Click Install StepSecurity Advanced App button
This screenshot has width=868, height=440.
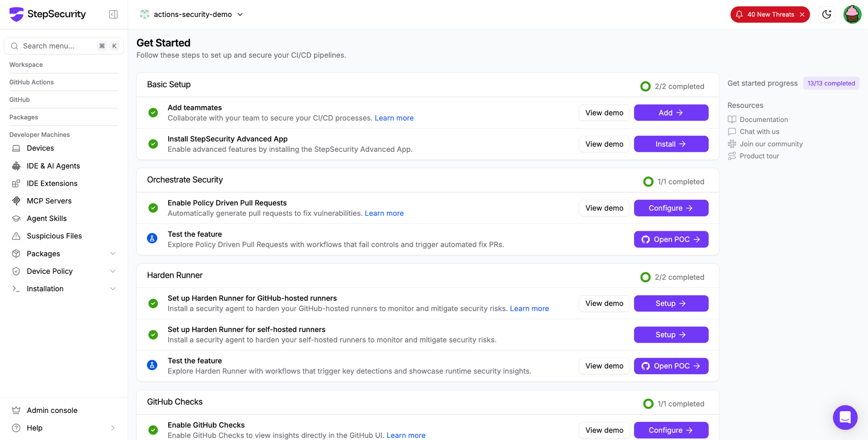pos(671,144)
